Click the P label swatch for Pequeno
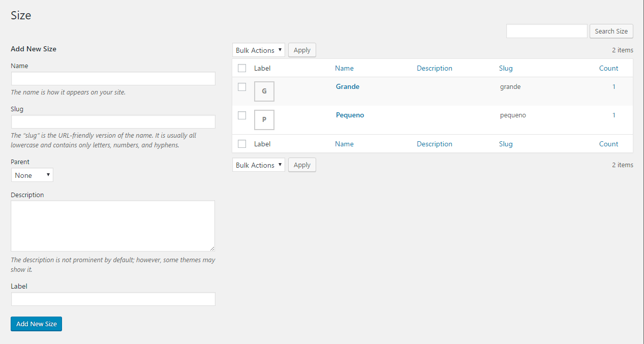The height and width of the screenshot is (344, 644). [x=264, y=120]
